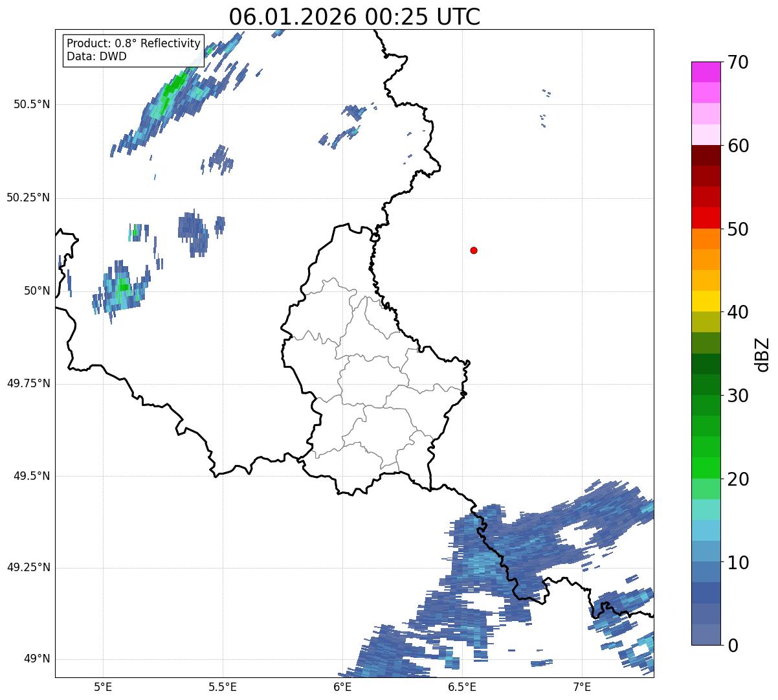
Task: Click the longitude label '6°E'
Action: (342, 686)
